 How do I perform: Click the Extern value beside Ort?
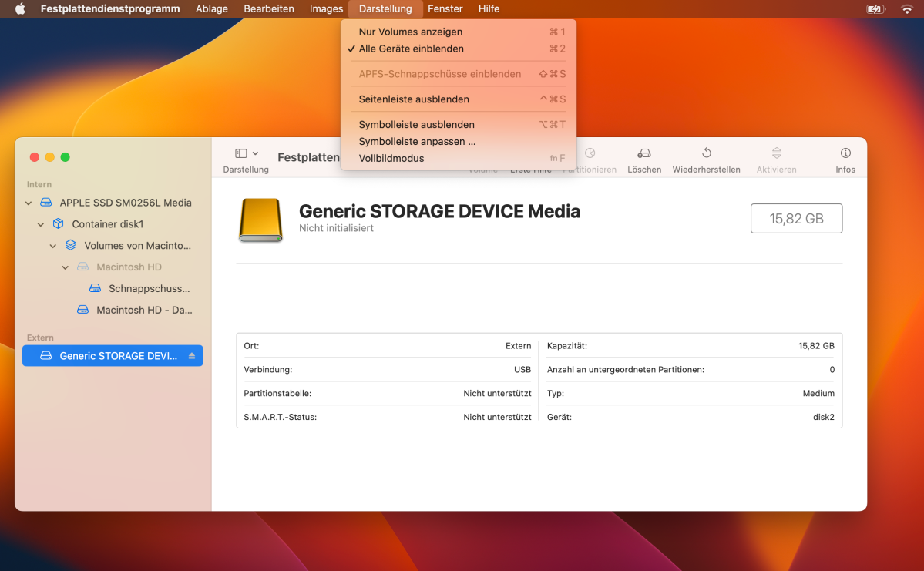[518, 346]
